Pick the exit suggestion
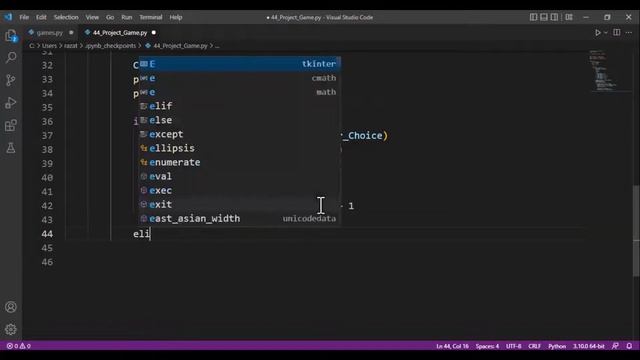The height and width of the screenshot is (360, 640). click(239, 204)
